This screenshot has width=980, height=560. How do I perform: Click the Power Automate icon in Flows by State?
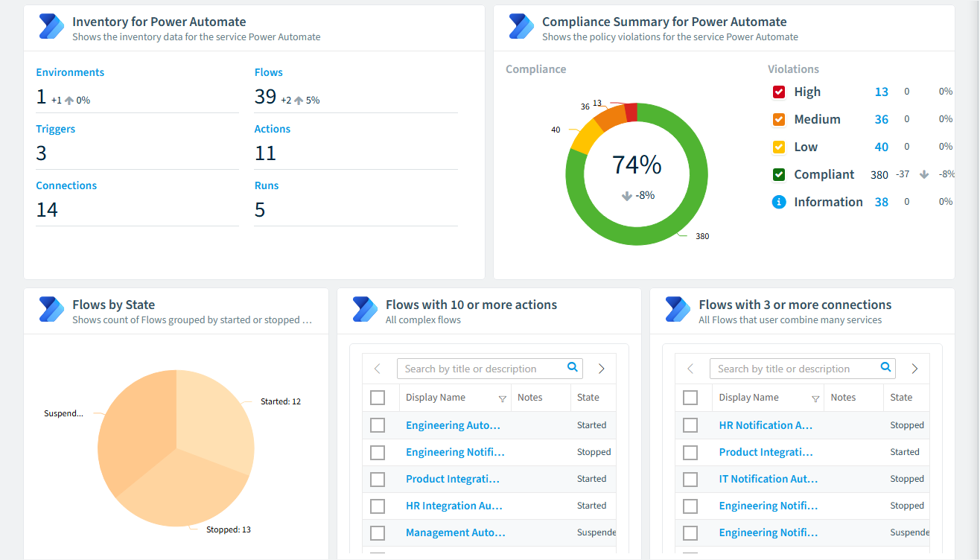51,309
